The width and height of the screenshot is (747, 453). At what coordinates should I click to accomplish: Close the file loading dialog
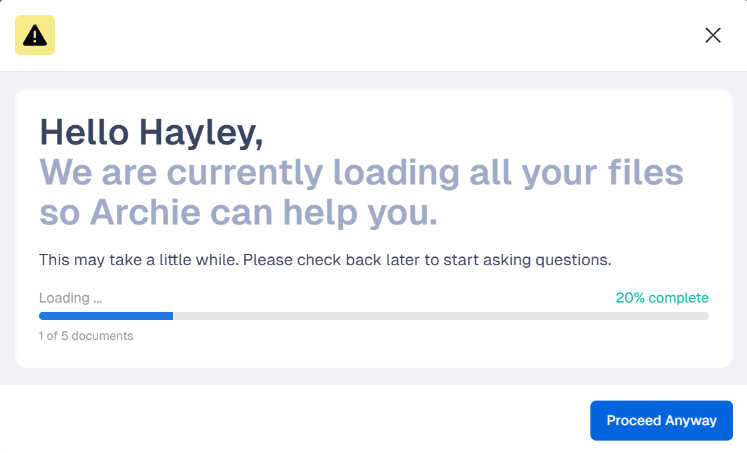click(713, 35)
